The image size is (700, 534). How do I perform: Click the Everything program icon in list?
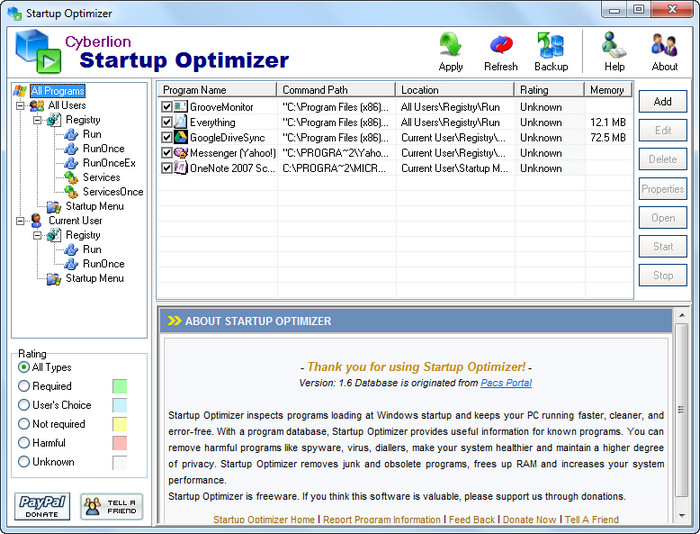coord(180,122)
